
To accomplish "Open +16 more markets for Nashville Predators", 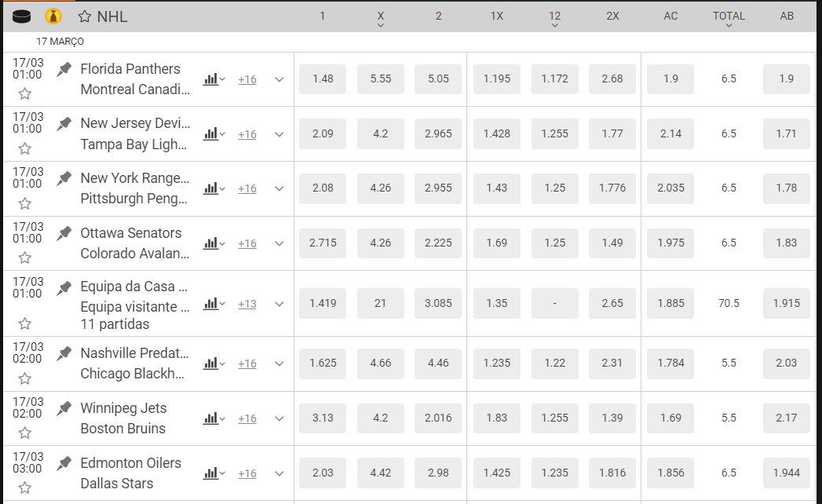I will point(247,363).
